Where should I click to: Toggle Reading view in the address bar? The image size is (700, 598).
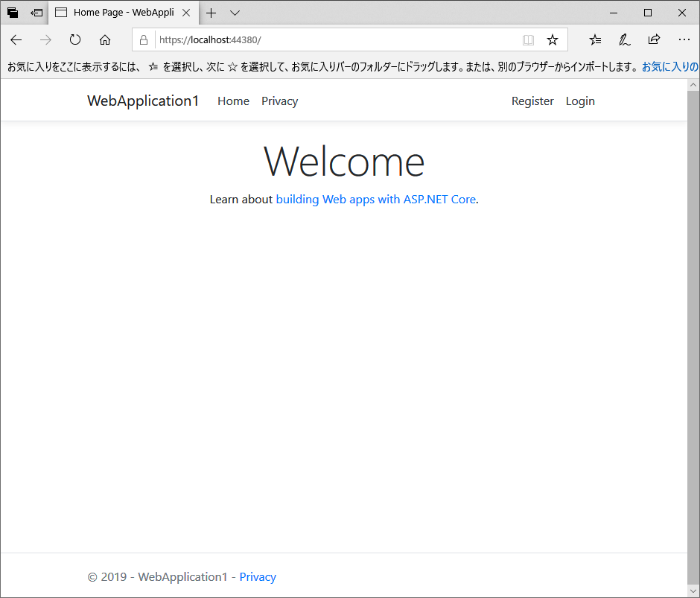point(528,39)
